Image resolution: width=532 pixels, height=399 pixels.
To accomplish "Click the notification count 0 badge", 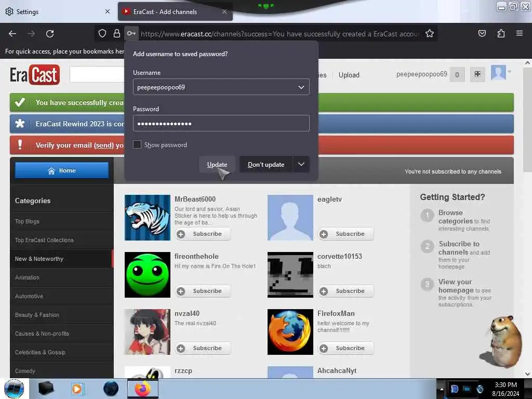I will point(457,75).
